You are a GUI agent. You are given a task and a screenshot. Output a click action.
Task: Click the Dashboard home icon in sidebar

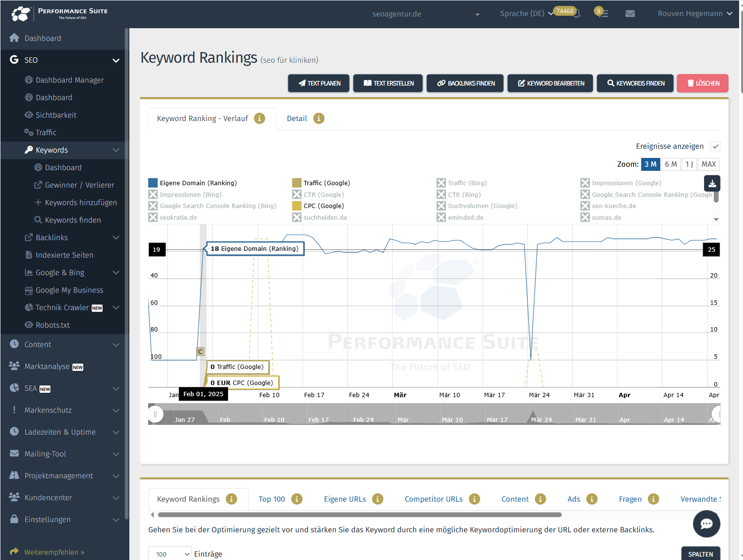[14, 38]
